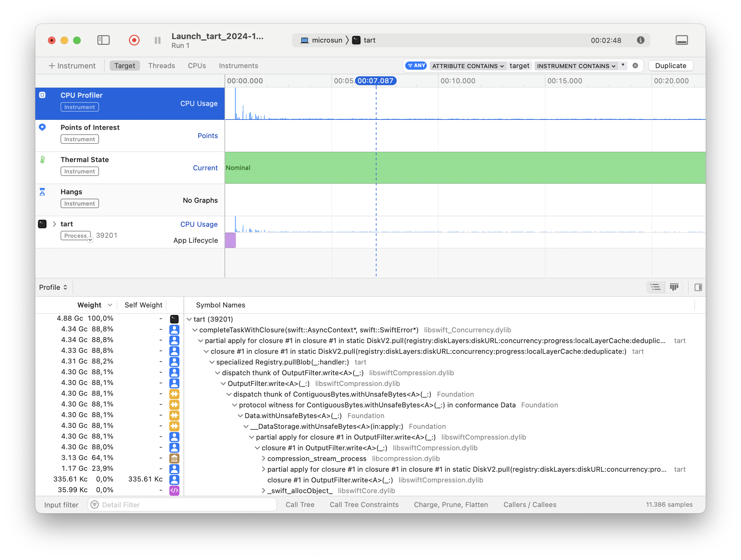The height and width of the screenshot is (560, 741).
Task: Open the run info icon beside 00:02:48
Action: [x=640, y=40]
